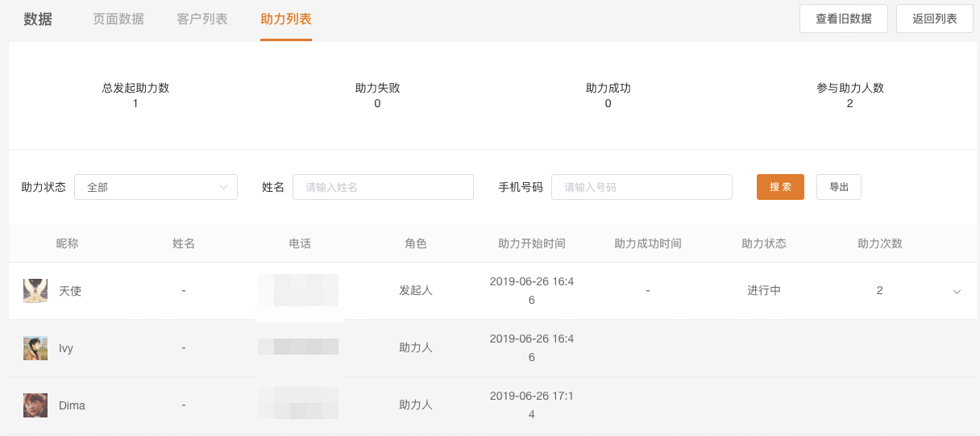Click the Ivy user avatar
Viewport: 980px width, 436px height.
35,348
